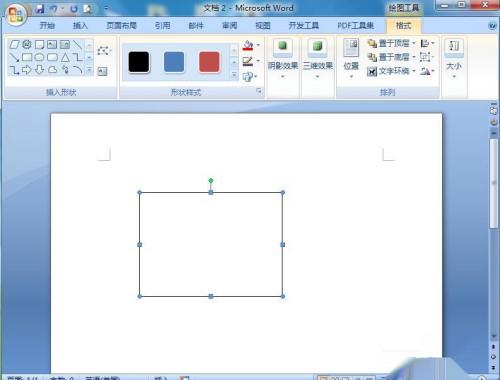Image resolution: width=500 pixels, height=380 pixels.
Task: Expand the shape fill color dropdown
Action: tap(258, 45)
